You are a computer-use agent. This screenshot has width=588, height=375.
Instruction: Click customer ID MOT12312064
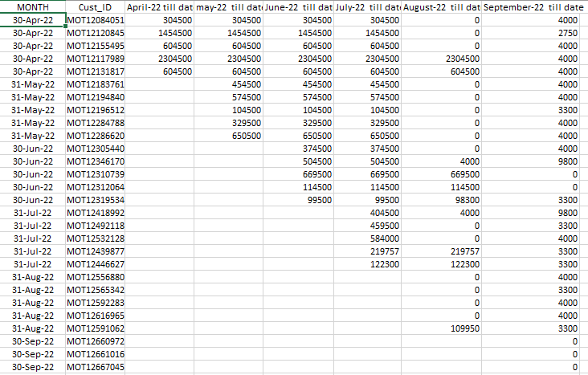pyautogui.click(x=96, y=187)
